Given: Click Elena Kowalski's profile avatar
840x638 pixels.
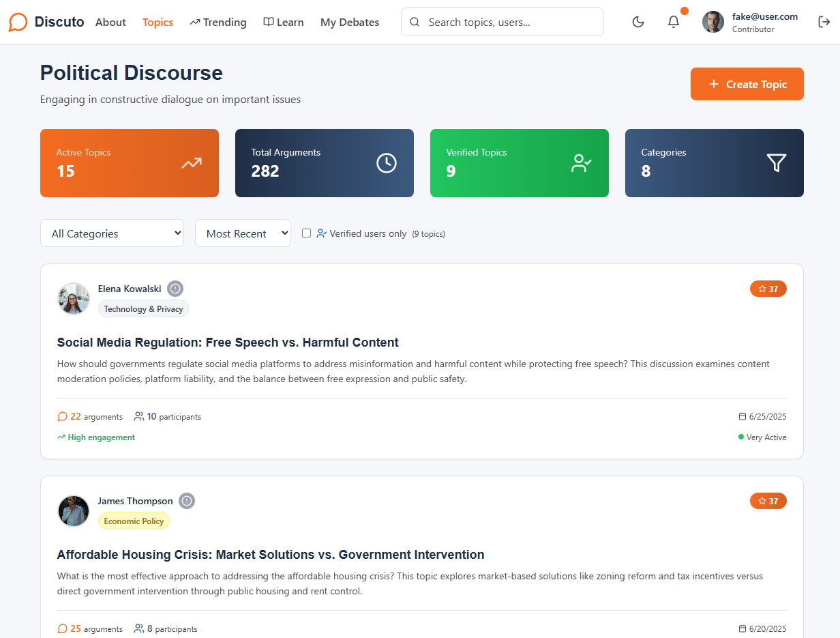Looking at the screenshot, I should pos(74,299).
